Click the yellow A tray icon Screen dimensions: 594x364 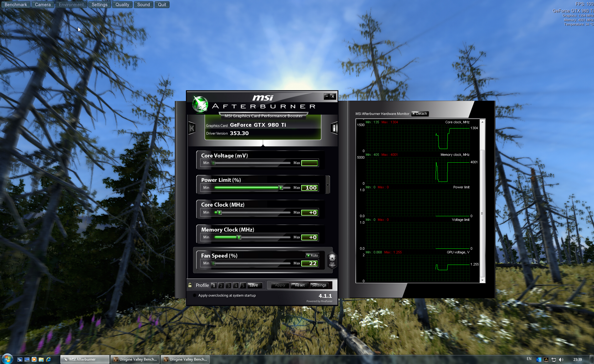click(546, 359)
